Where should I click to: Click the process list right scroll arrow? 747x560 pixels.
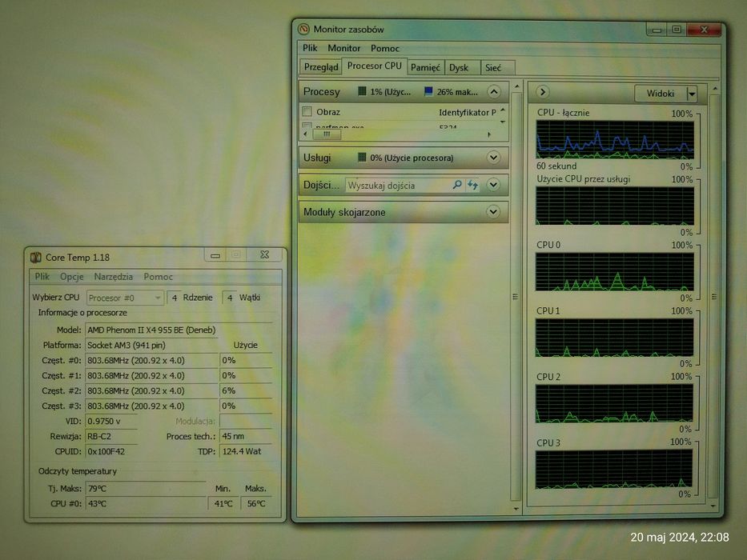pyautogui.click(x=488, y=134)
